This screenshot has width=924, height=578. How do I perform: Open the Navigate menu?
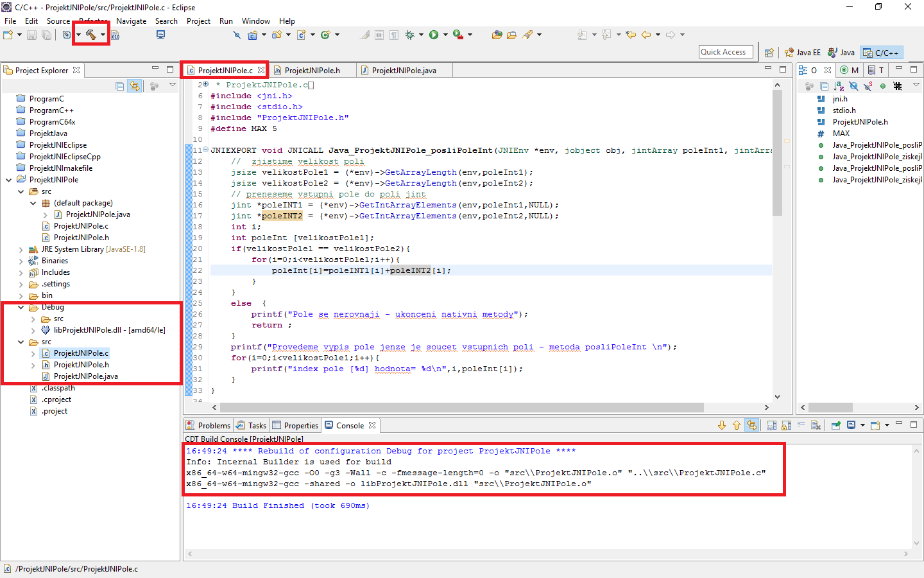coord(131,21)
